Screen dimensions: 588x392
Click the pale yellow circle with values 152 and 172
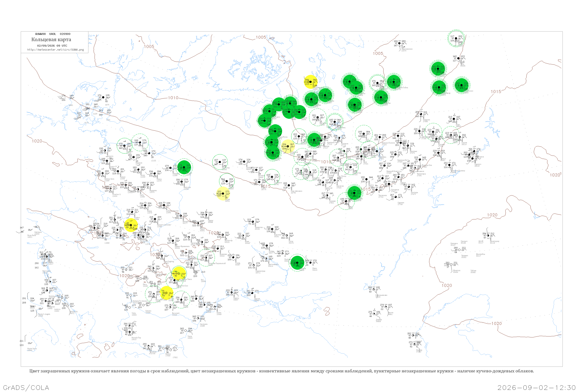(x=223, y=193)
